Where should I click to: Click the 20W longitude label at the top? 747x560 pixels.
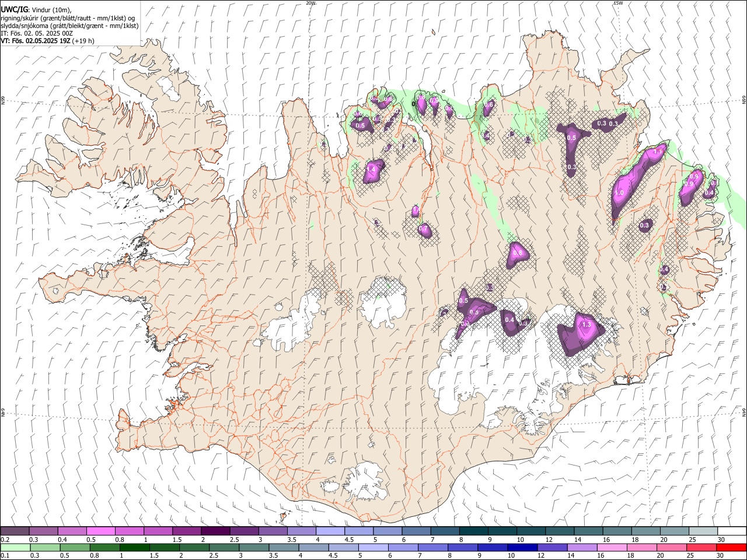coord(310,3)
